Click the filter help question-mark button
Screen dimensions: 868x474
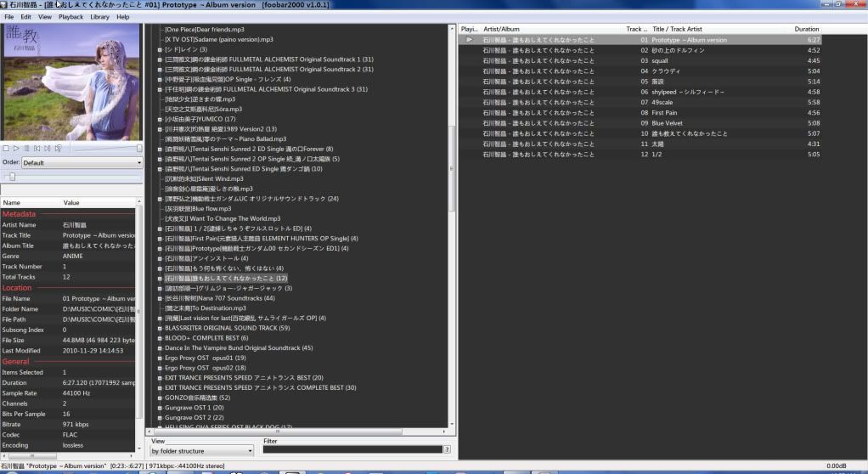point(447,449)
